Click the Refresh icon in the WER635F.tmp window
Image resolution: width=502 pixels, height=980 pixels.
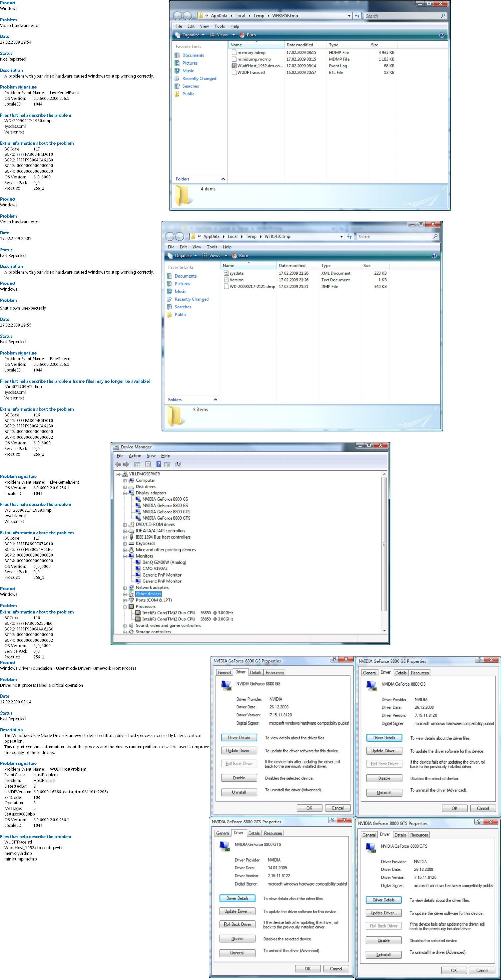coord(357,16)
